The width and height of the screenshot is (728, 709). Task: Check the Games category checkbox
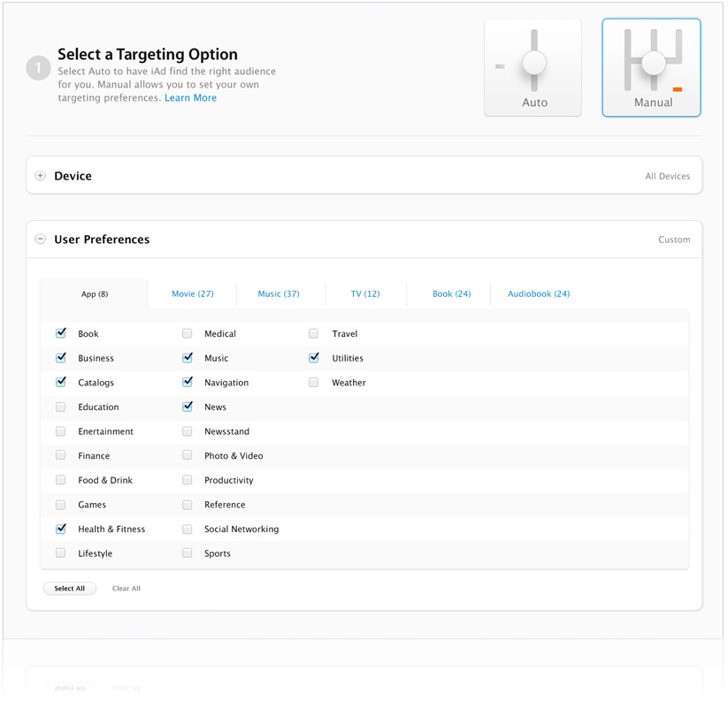61,505
